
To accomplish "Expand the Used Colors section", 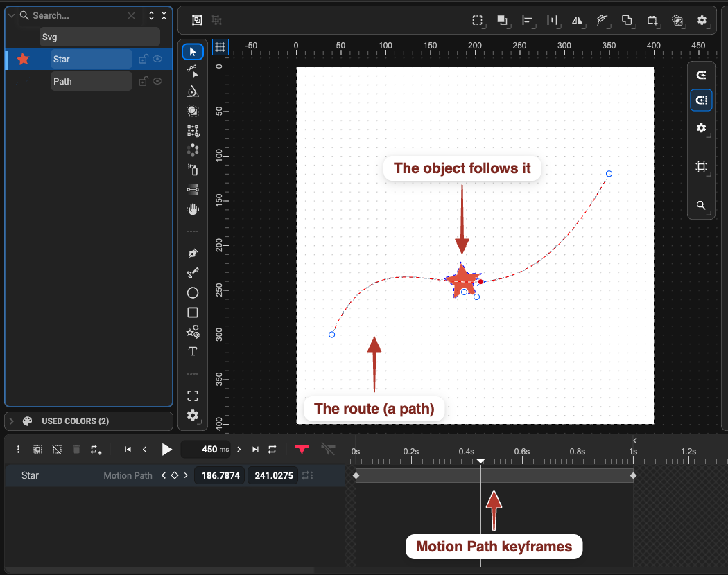I will [12, 421].
